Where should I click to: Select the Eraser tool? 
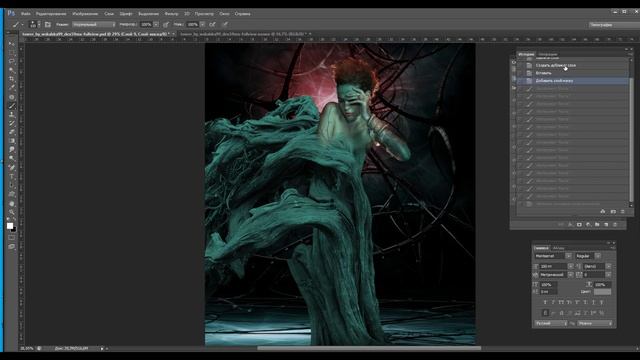(x=12, y=131)
